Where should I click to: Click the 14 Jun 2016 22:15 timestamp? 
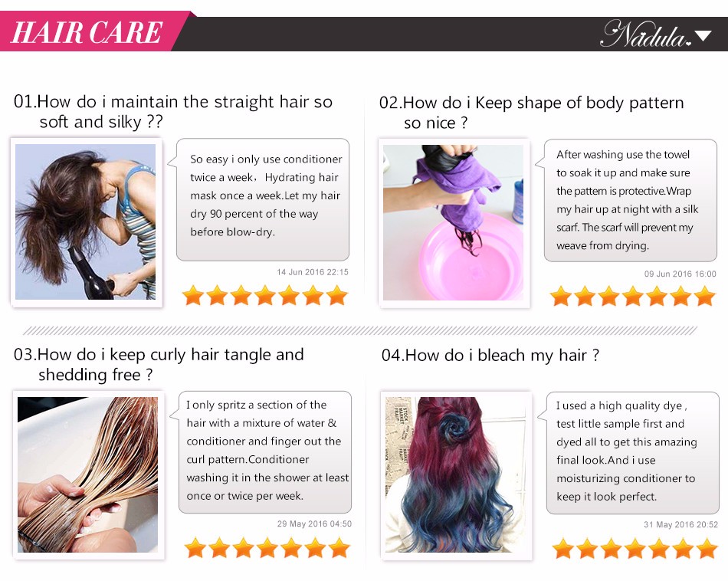tap(313, 272)
